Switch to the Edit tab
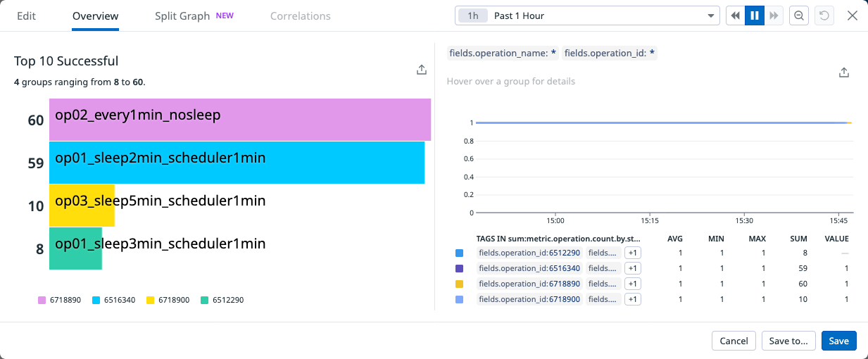The height and width of the screenshot is (359, 868). pos(26,15)
